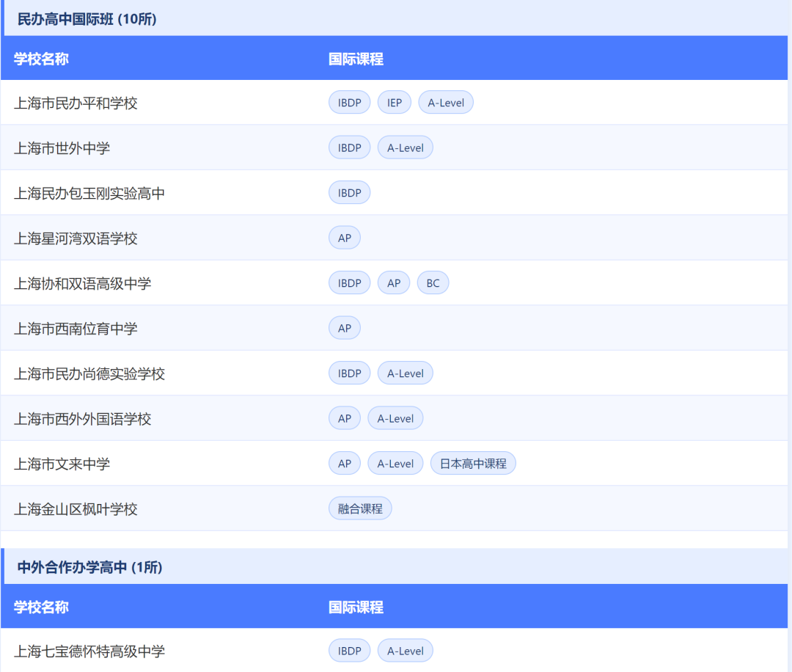This screenshot has height=672, width=792.
Task: Click the A-Level tag for 上海市世外中学
Action: tap(405, 147)
